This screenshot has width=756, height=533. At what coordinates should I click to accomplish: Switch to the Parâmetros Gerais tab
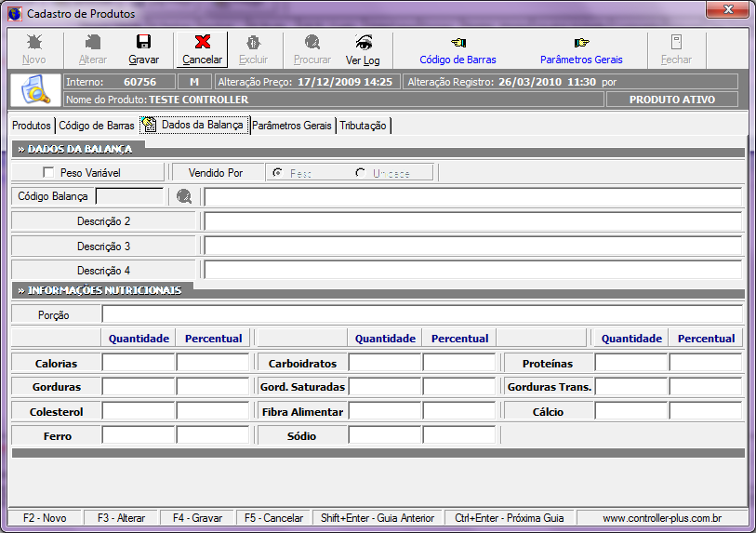(x=292, y=126)
